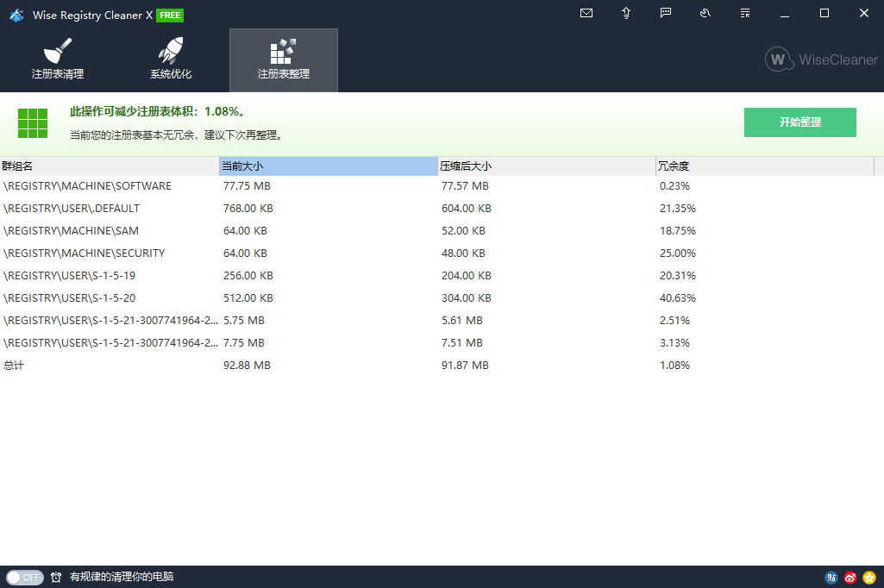Click the alarm clock schedule icon
Image resolution: width=884 pixels, height=588 pixels.
click(x=56, y=578)
